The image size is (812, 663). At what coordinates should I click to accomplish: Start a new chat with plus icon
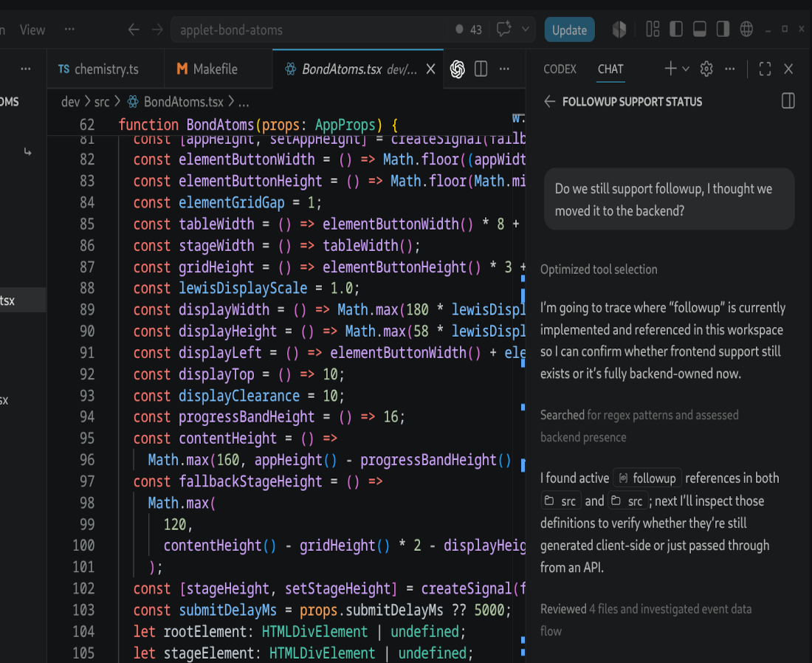click(x=670, y=69)
